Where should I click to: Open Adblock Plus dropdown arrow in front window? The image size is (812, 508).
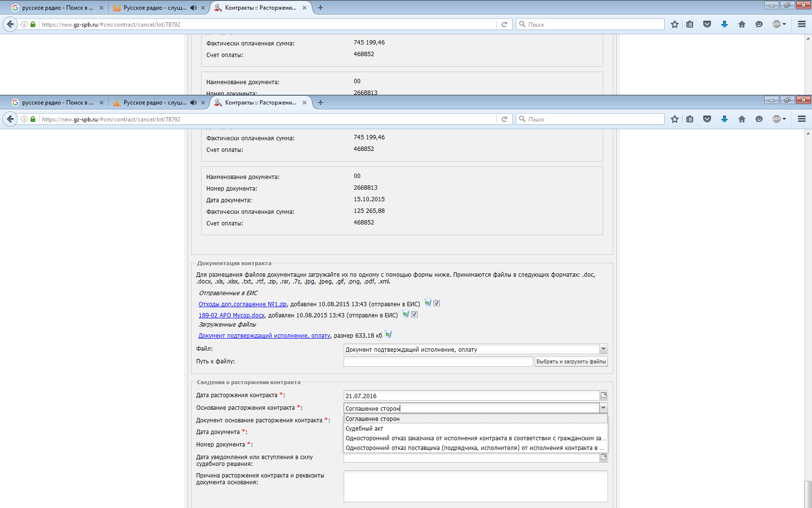click(x=784, y=119)
